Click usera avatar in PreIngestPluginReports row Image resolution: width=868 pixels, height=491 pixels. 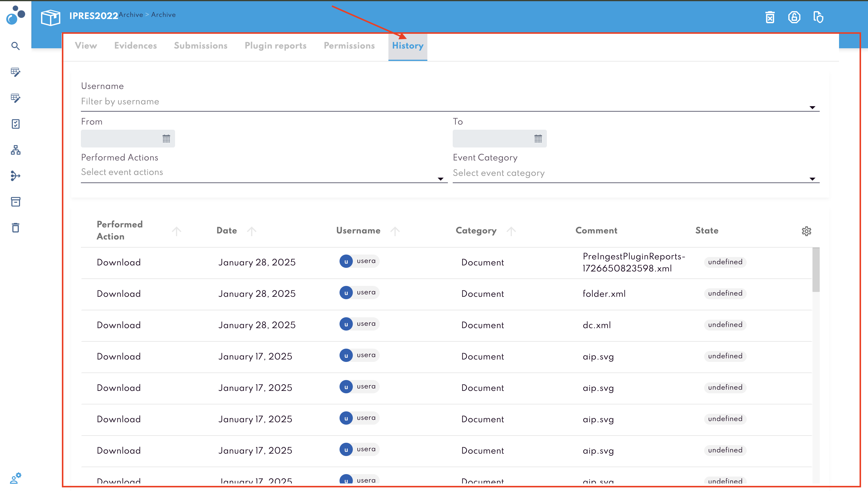346,261
